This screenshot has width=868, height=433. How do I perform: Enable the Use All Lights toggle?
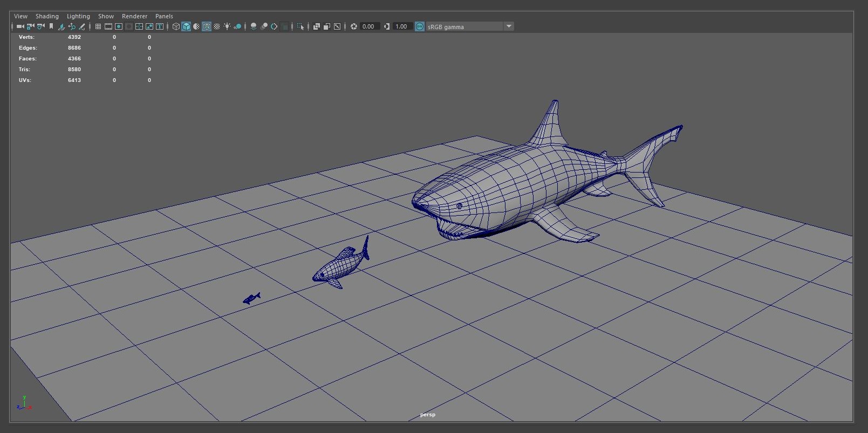227,26
